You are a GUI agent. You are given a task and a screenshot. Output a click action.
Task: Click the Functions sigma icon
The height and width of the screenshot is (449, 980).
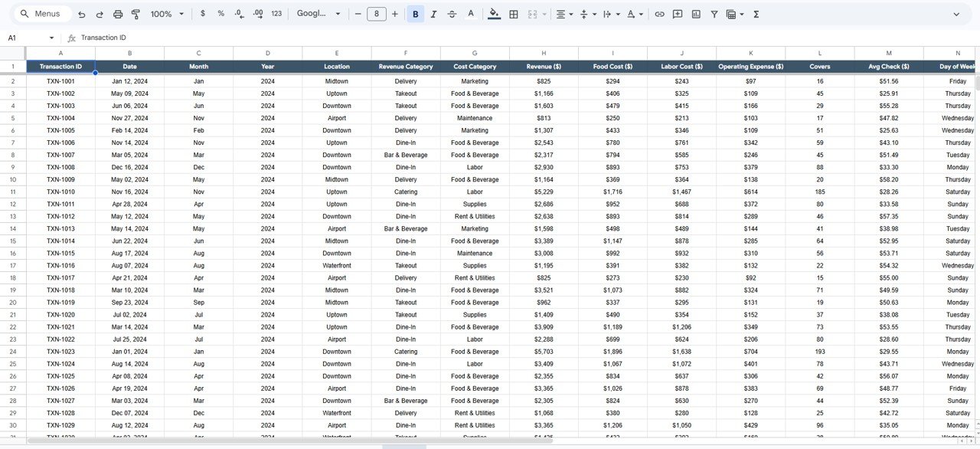coord(755,14)
